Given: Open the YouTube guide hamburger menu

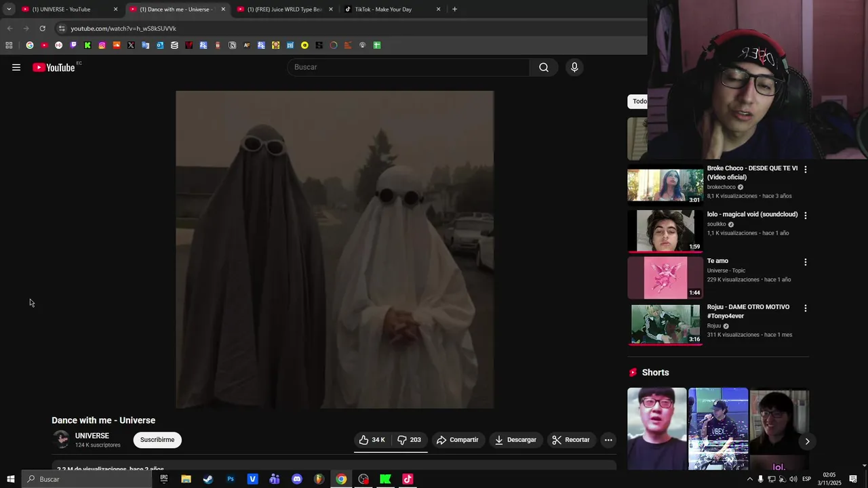Looking at the screenshot, I should [x=16, y=67].
